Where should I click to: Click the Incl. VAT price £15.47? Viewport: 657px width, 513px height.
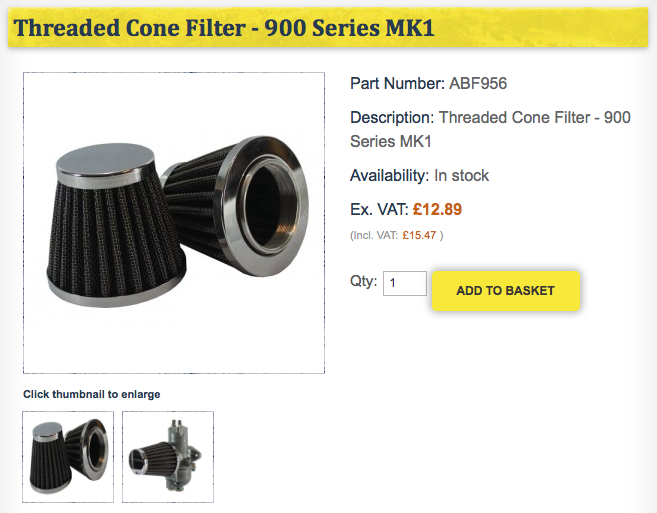(x=419, y=235)
